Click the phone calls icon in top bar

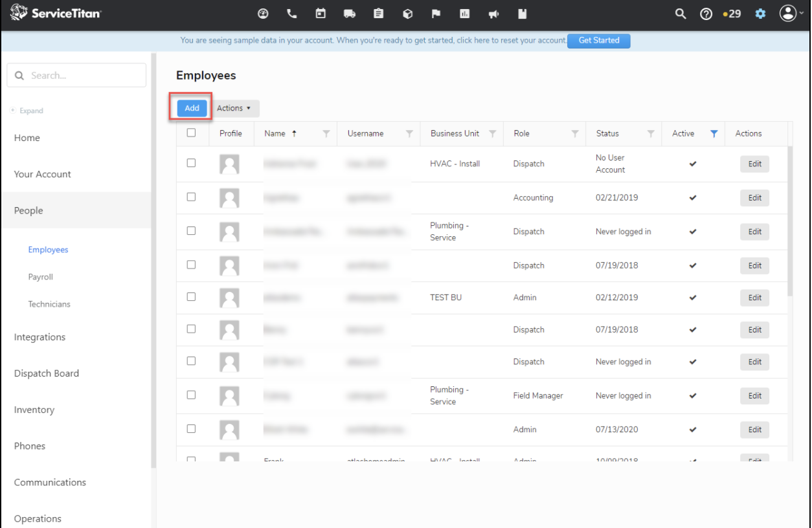[291, 14]
